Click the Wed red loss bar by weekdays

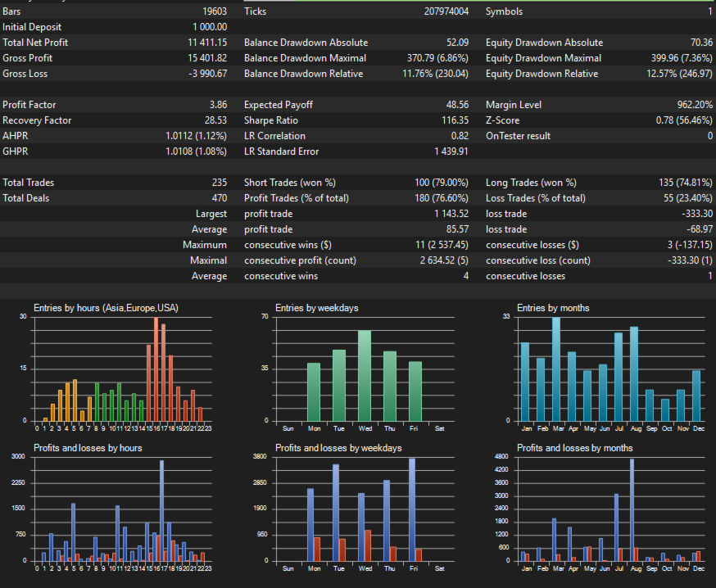pos(368,545)
